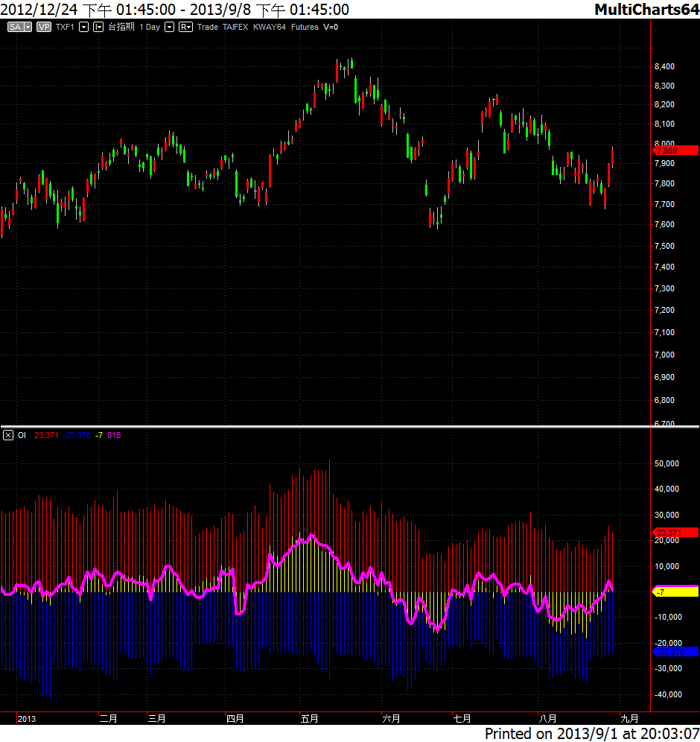Click the blue -23,378 value in OI status line

tap(77, 435)
